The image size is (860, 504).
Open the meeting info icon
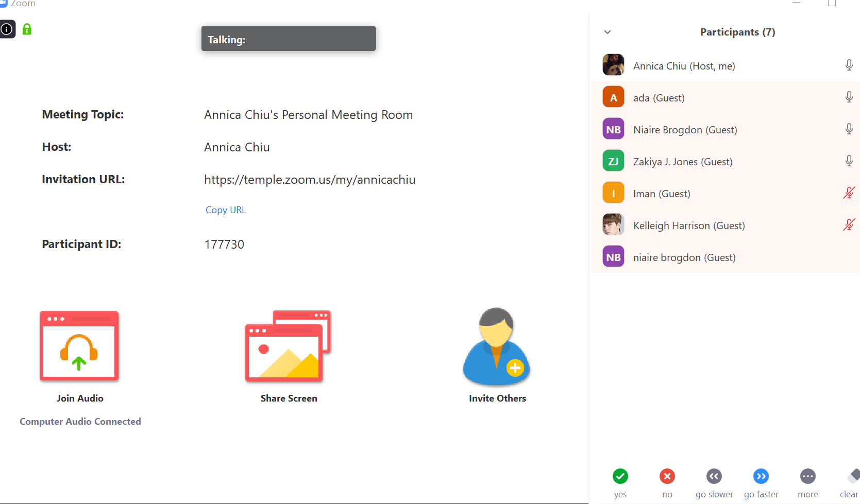tap(7, 29)
